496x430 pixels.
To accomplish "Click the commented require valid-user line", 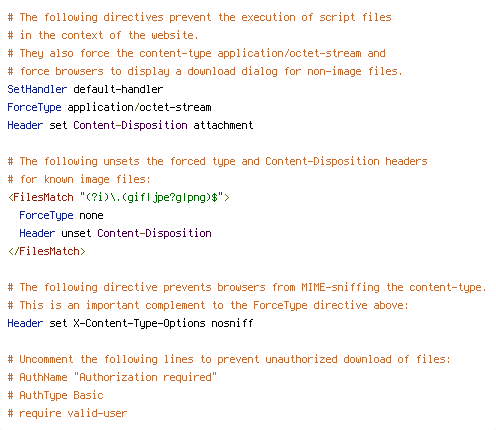I will coord(67,413).
